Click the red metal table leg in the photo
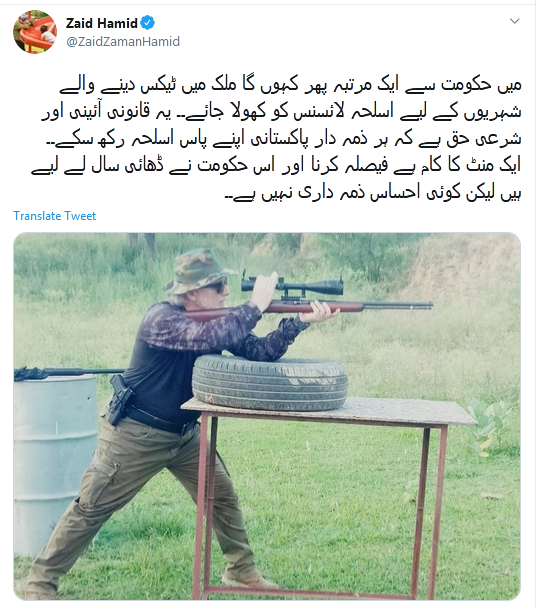Image resolution: width=537 pixels, height=607 pixels. click(x=201, y=503)
